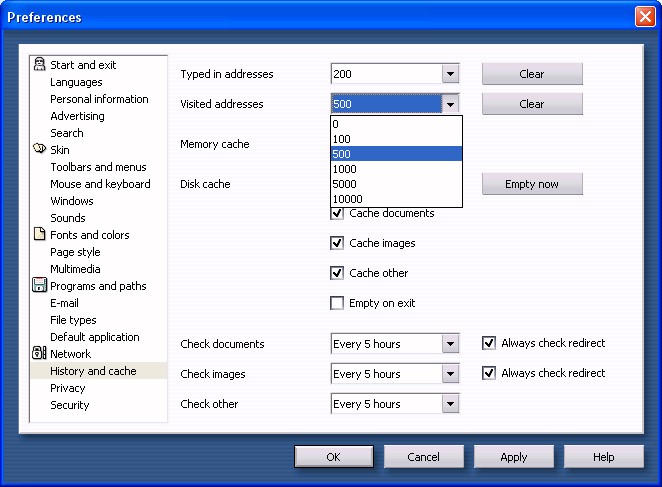Click the Fonts and colors page icon
662x487 pixels.
[x=39, y=235]
